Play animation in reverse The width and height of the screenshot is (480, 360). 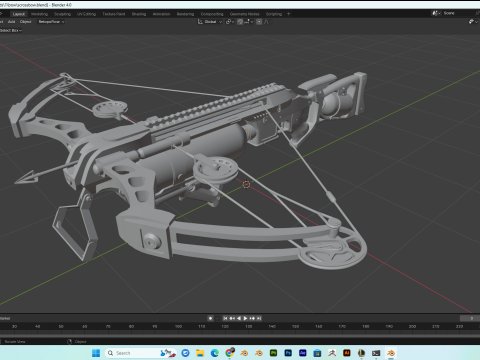coord(239,318)
